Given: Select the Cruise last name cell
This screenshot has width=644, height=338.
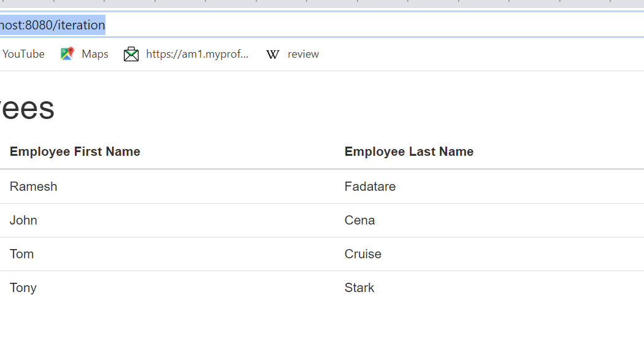Looking at the screenshot, I should (362, 254).
